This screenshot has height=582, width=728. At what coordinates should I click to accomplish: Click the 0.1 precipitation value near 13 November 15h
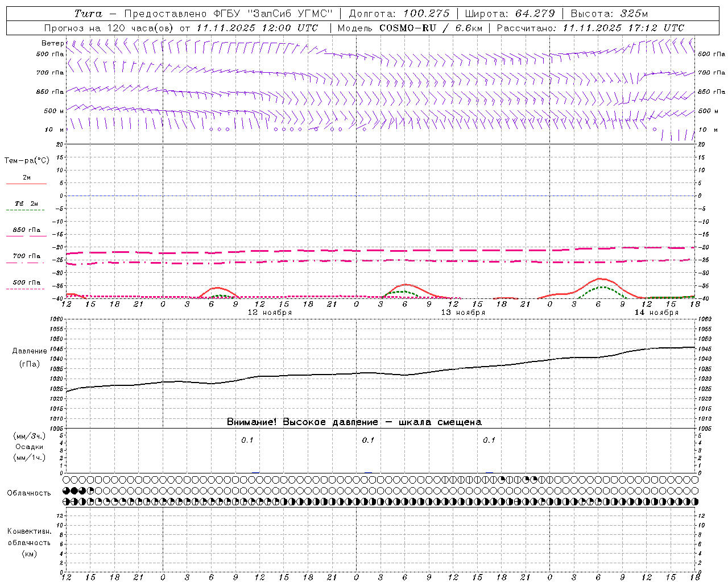pos(489,440)
